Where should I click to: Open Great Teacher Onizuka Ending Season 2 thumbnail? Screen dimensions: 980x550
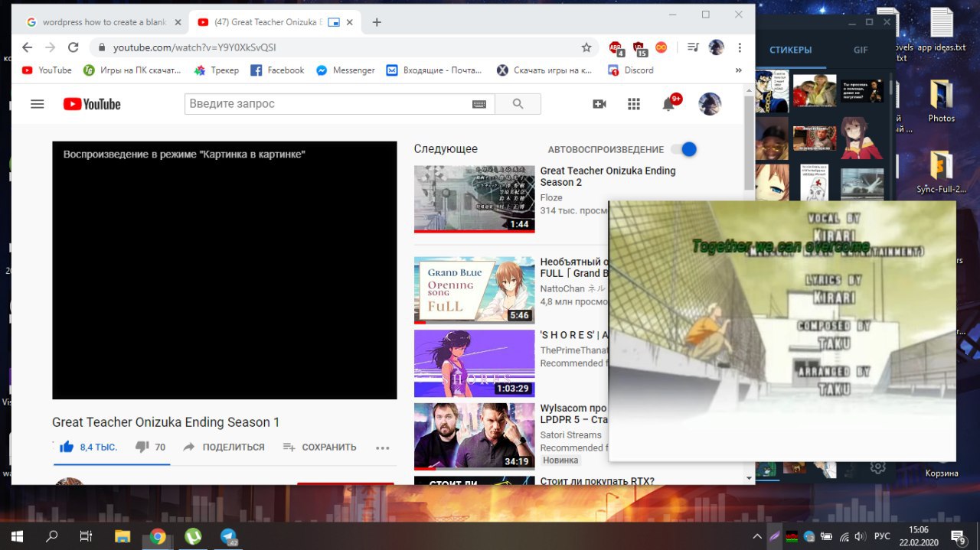pyautogui.click(x=474, y=199)
